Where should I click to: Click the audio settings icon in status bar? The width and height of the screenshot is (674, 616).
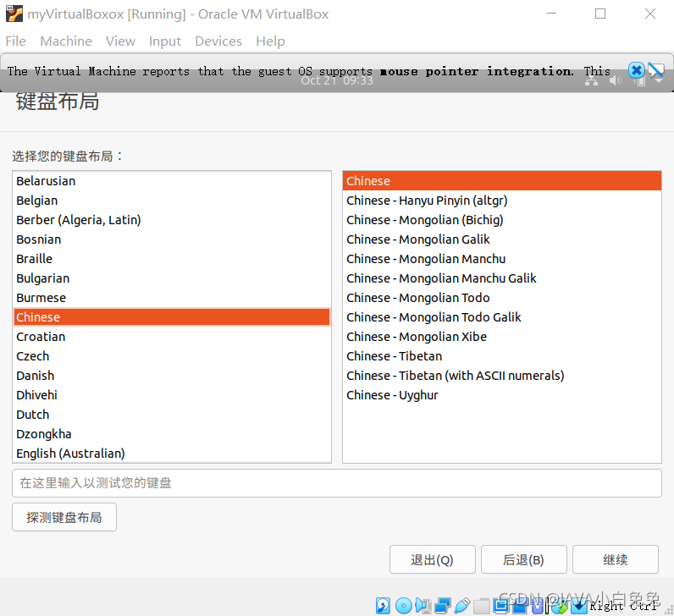tap(423, 606)
